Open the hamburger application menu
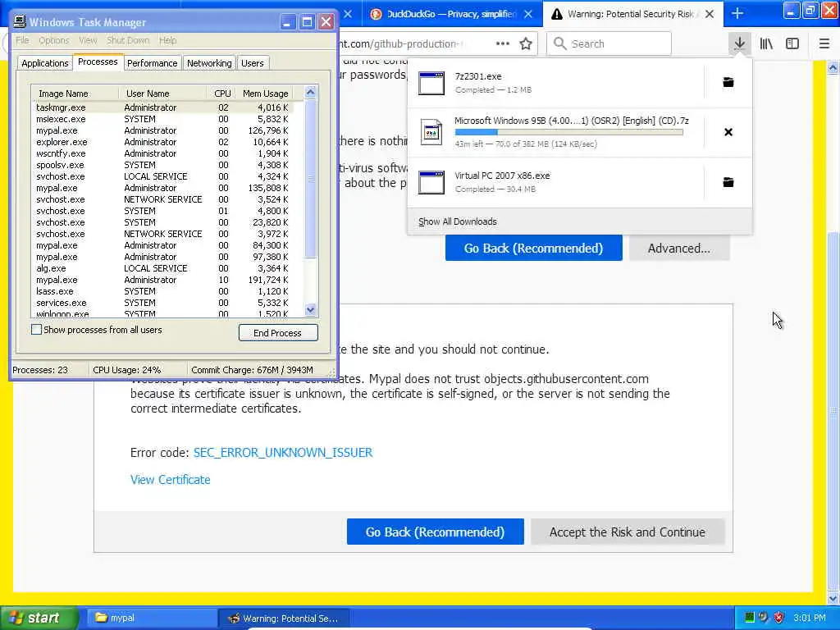The height and width of the screenshot is (630, 840). 824,43
